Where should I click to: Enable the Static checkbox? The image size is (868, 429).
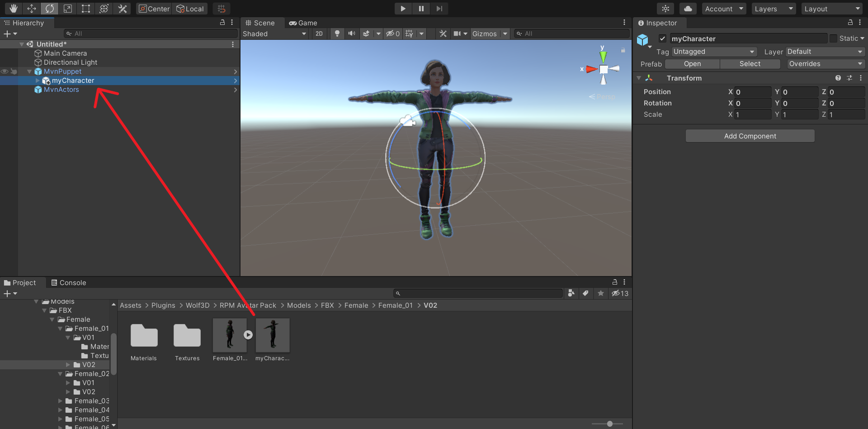[x=833, y=38]
